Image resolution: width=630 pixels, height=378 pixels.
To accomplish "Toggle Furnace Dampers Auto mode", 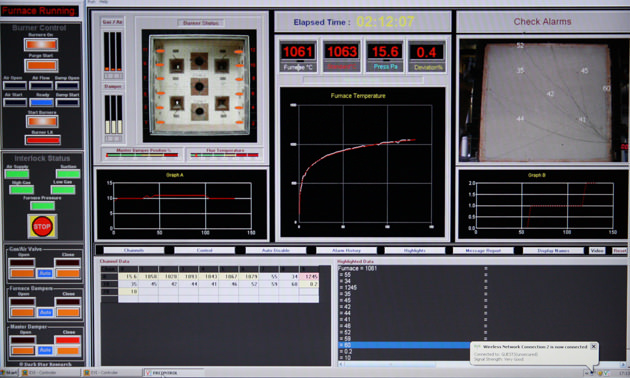I will click(x=45, y=312).
